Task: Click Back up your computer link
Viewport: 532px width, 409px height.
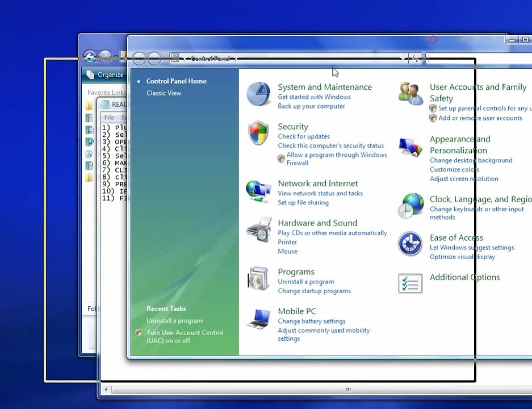Action: [x=311, y=106]
